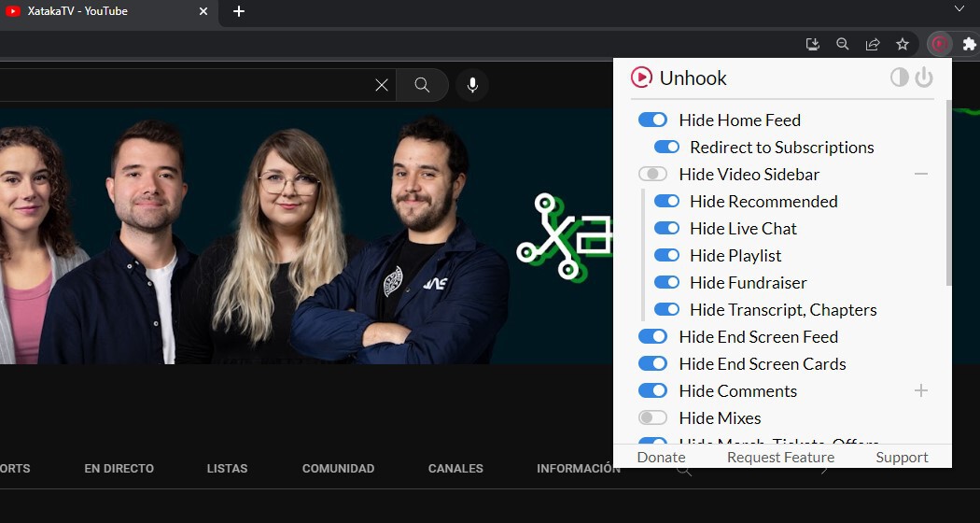Viewport: 980px width, 523px height.
Task: Click the Hide Home Feed label text
Action: click(740, 120)
